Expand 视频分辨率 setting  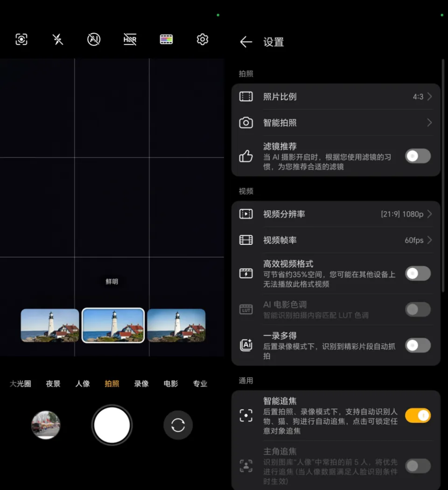[336, 214]
